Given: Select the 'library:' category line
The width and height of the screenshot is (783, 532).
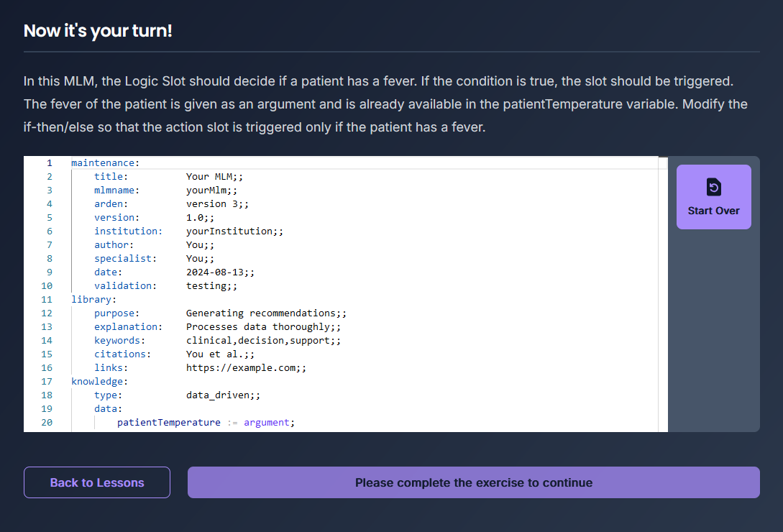Looking at the screenshot, I should (93, 299).
